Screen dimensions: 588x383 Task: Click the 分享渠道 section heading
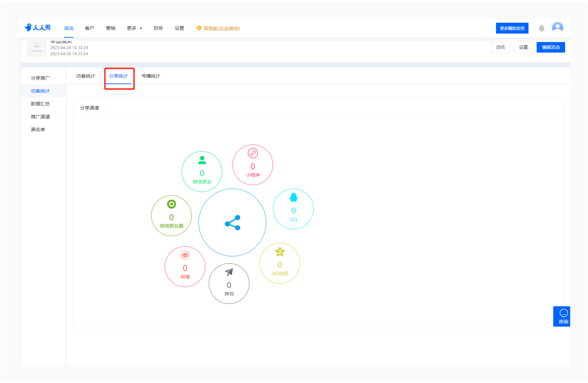tap(90, 108)
